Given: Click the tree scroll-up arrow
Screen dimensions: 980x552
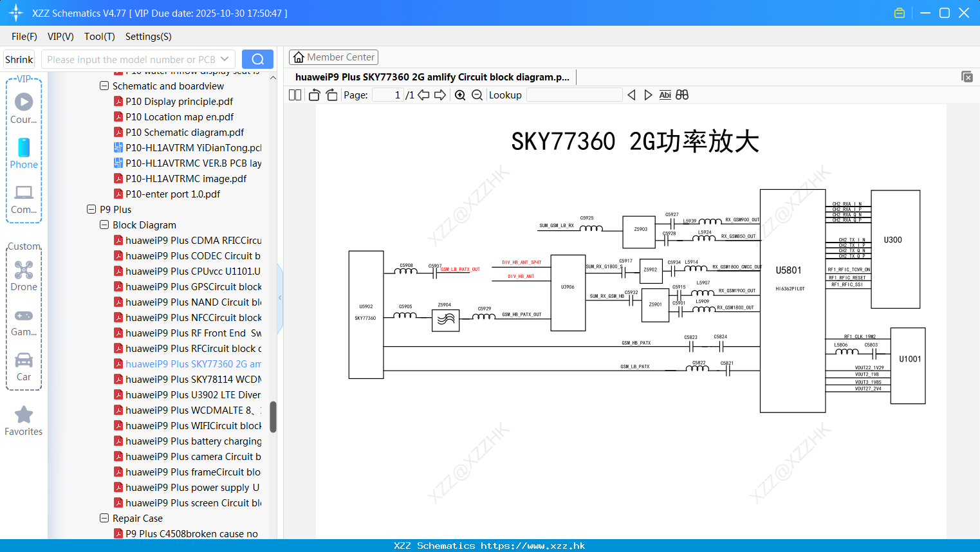Looking at the screenshot, I should click(x=273, y=78).
